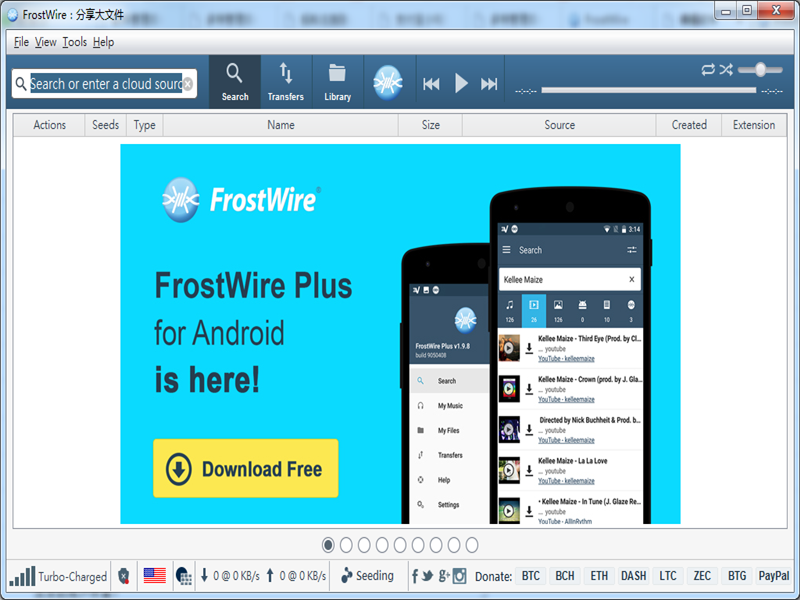Open the Tools menu

click(x=74, y=42)
